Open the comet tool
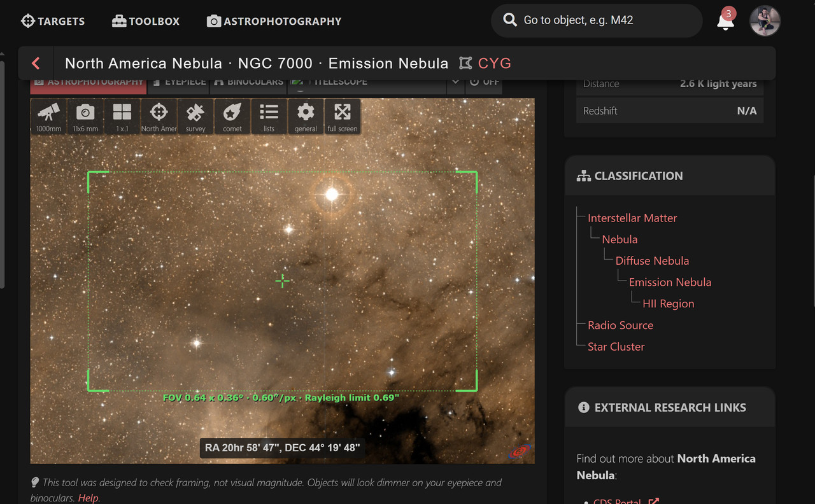This screenshot has height=504, width=815. [x=232, y=117]
